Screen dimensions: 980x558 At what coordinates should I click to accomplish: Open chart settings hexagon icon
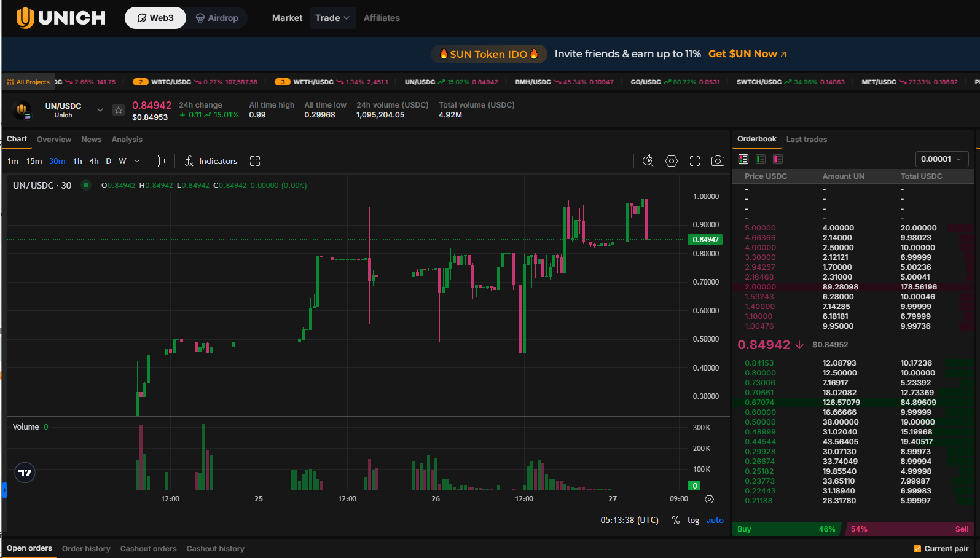(x=672, y=160)
